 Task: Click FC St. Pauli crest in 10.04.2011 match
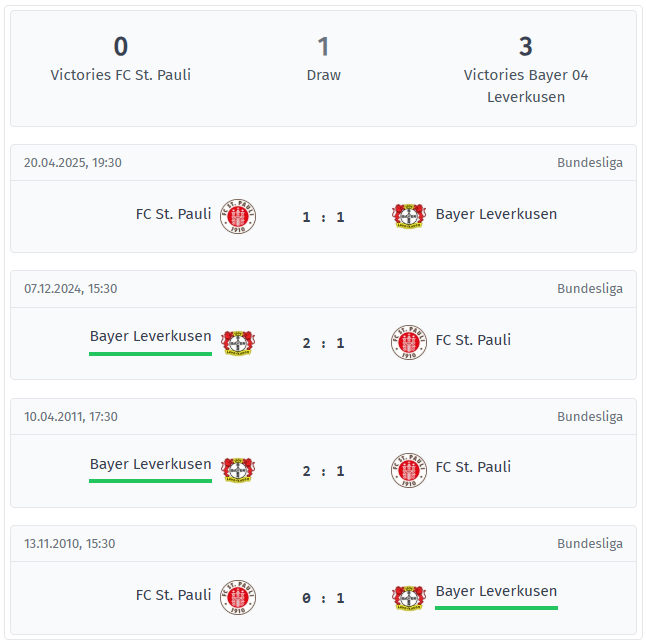pos(409,470)
